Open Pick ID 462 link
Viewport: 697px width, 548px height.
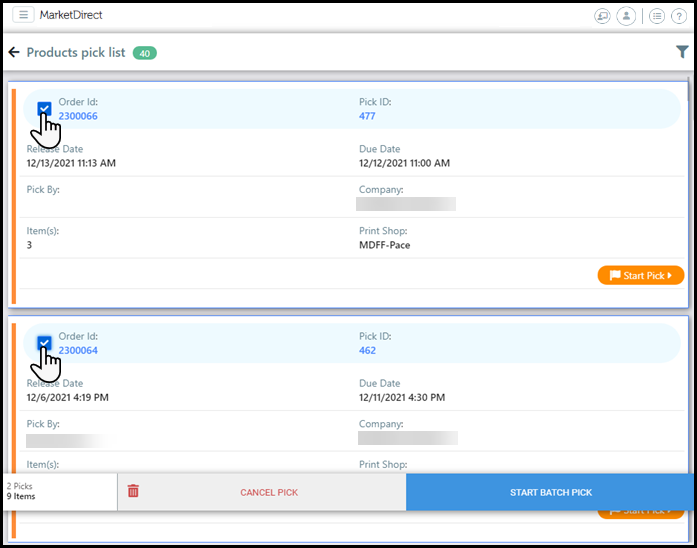[367, 350]
